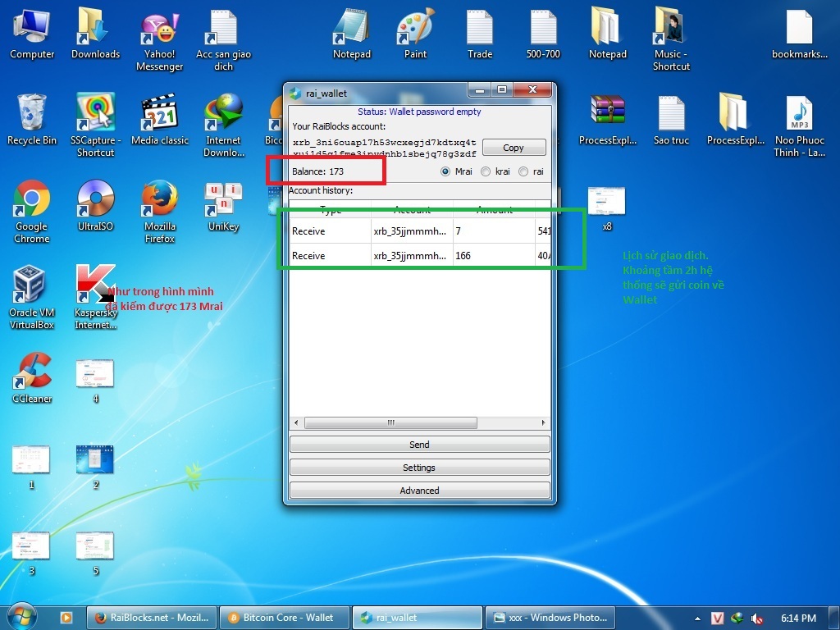This screenshot has width=840, height=630.
Task: Open the Google Chrome desktop icon
Action: (31, 199)
